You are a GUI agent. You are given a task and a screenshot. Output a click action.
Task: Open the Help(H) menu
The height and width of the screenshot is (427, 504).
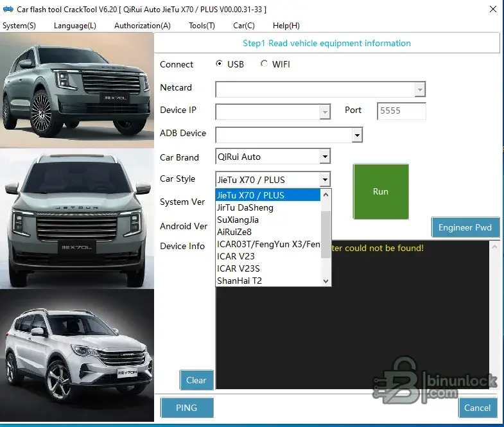[286, 26]
